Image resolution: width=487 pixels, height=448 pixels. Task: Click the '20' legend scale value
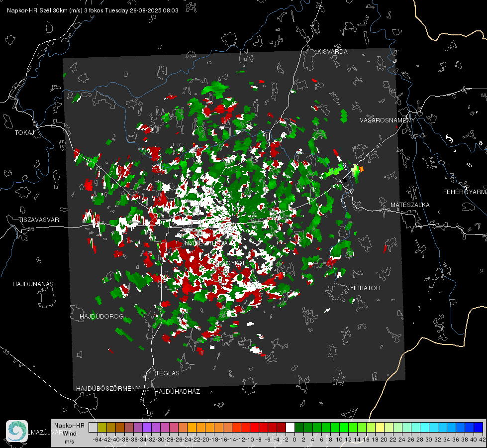tap(384, 440)
